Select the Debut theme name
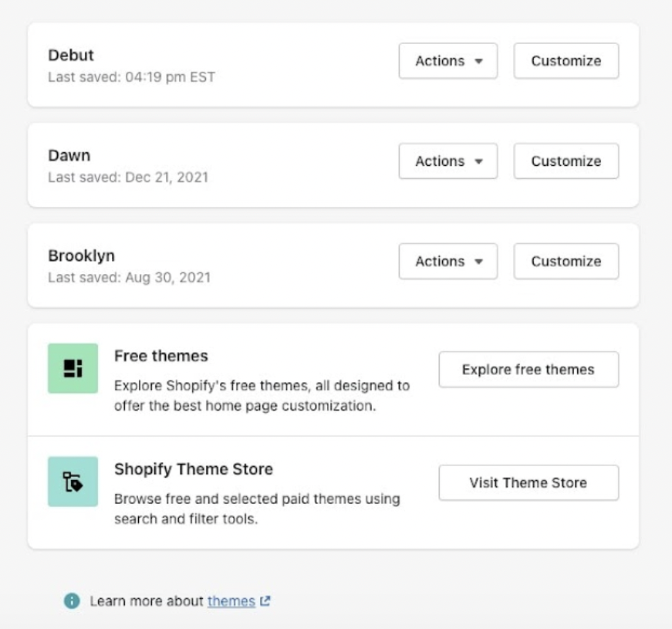The width and height of the screenshot is (672, 629). [x=71, y=56]
